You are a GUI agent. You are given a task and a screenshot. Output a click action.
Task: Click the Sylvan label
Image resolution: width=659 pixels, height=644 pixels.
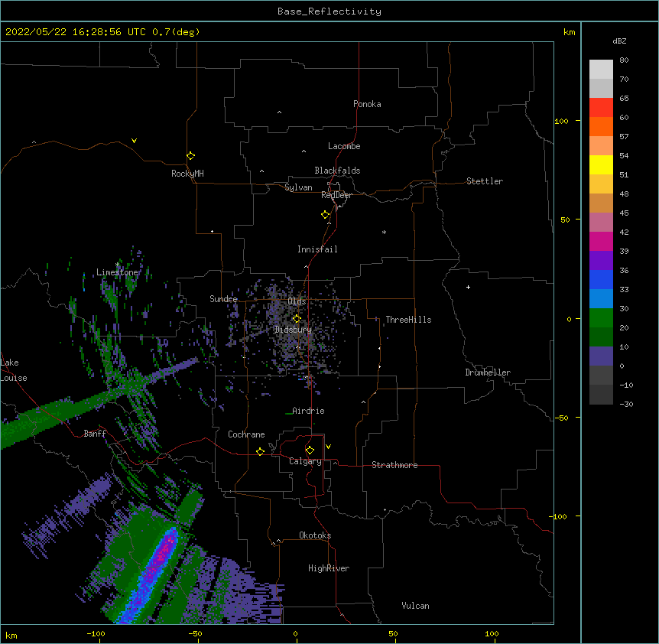[x=298, y=187]
